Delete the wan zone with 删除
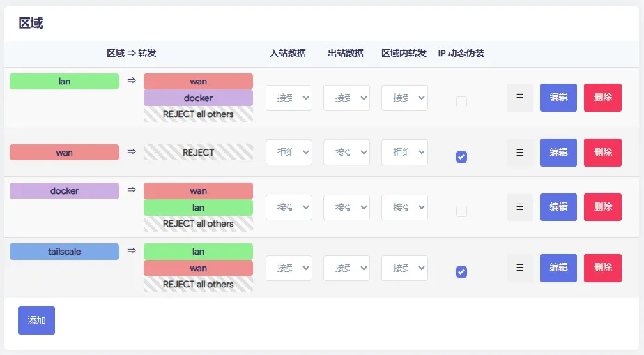The height and width of the screenshot is (355, 644). click(602, 153)
